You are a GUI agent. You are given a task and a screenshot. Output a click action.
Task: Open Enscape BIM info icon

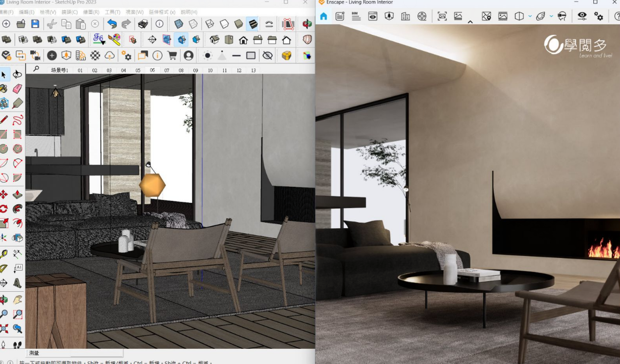[x=356, y=16]
